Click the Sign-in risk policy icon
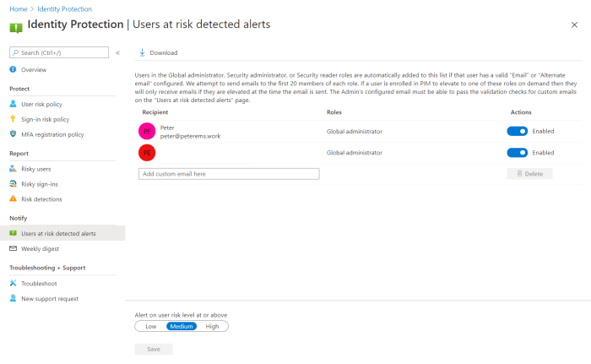591x364 pixels. tap(14, 119)
